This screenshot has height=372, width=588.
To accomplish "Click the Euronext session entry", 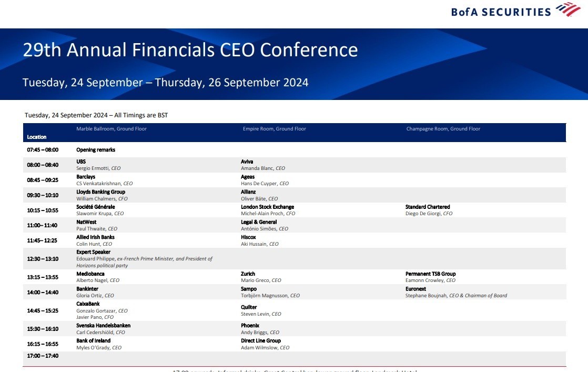I will 415,289.
